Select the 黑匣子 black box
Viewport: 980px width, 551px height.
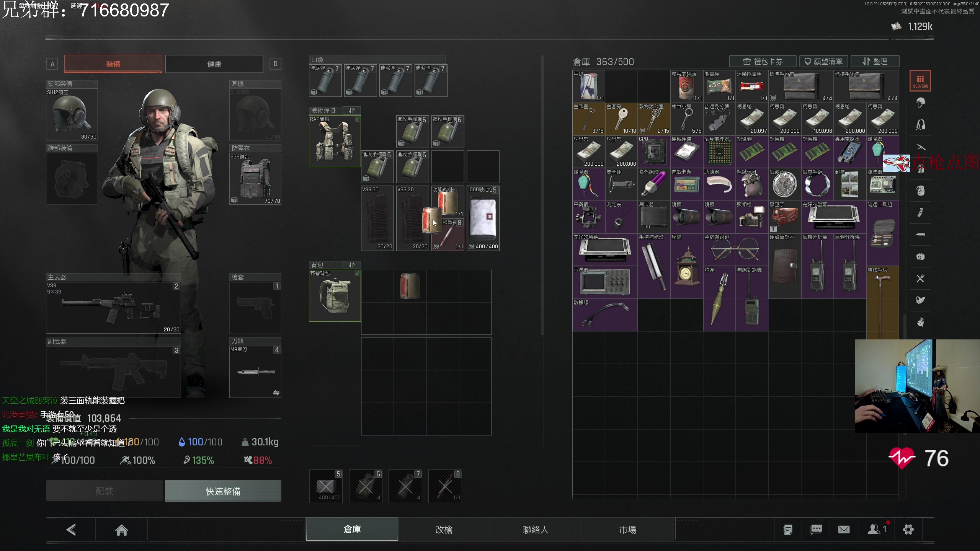(784, 217)
